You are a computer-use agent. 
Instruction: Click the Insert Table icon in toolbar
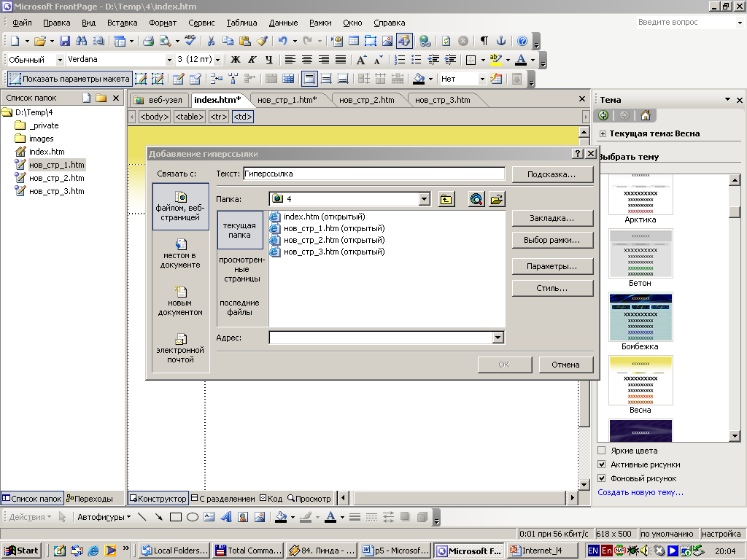click(354, 41)
